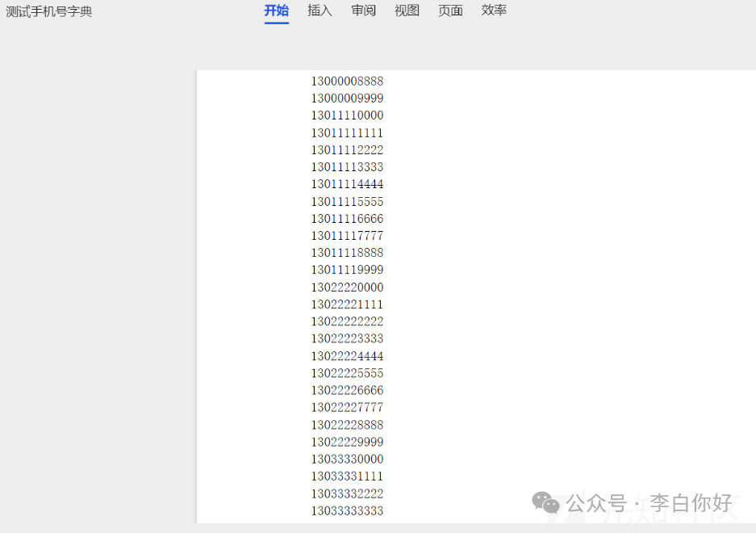Select the 页面 tab
The width and height of the screenshot is (756, 533).
tap(450, 11)
